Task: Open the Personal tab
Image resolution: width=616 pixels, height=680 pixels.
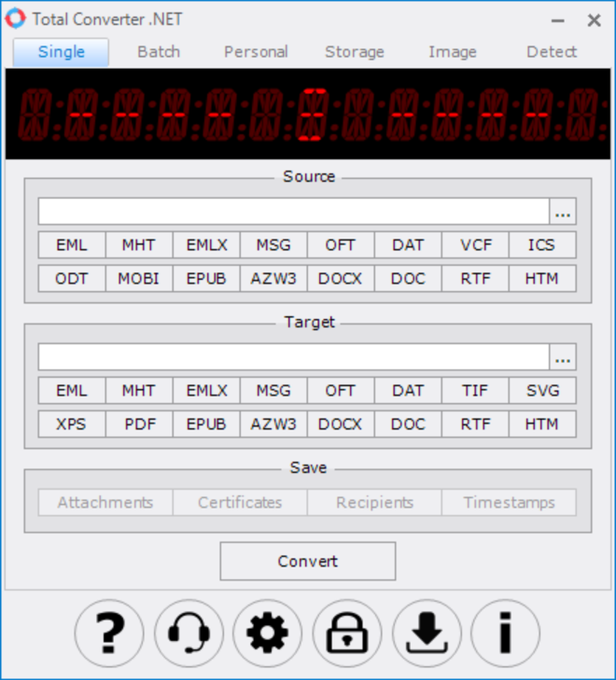Action: (256, 52)
